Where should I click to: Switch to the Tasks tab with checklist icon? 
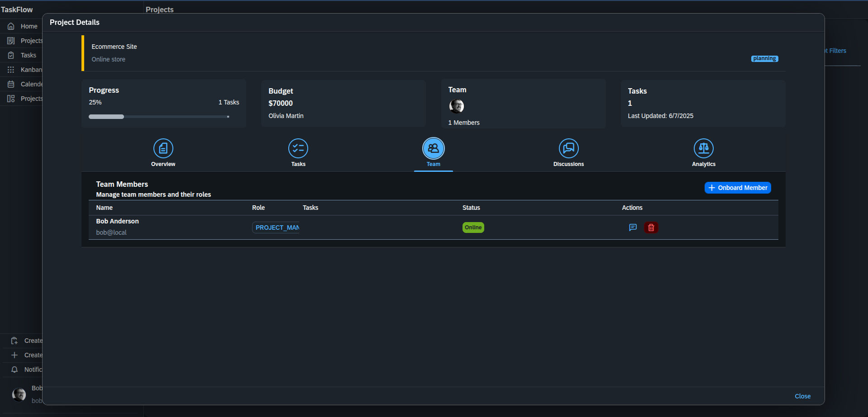(x=298, y=153)
